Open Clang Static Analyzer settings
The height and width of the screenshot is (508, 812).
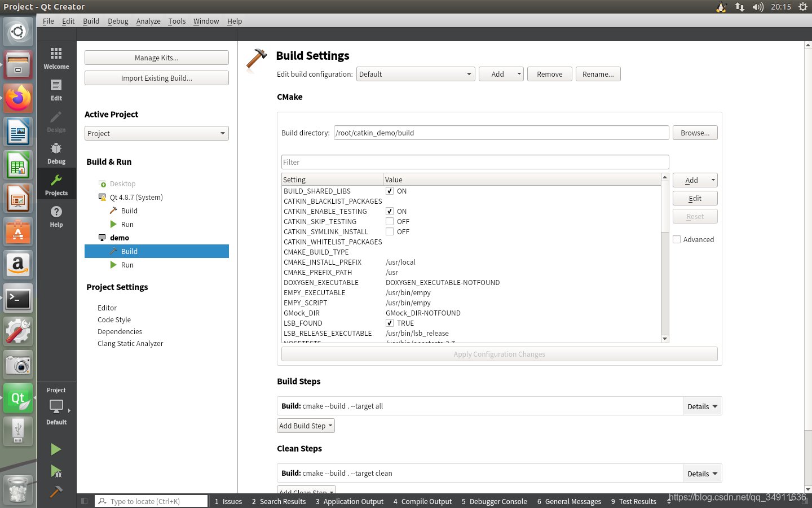coord(130,343)
